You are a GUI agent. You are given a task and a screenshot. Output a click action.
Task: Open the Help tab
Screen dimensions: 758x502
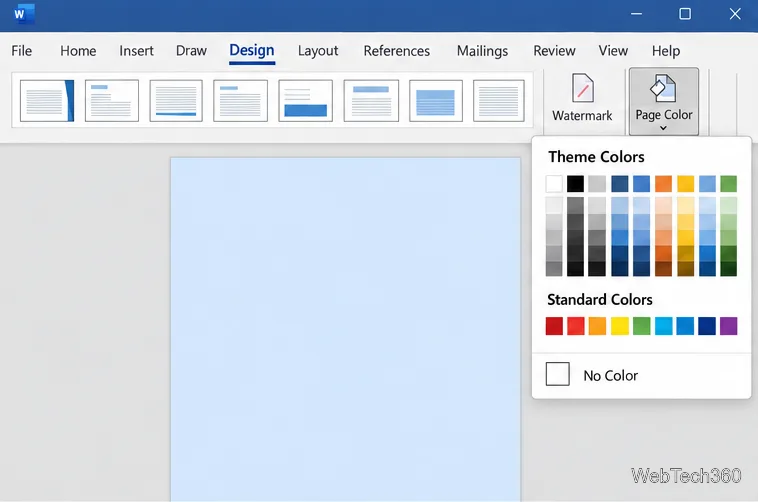[666, 51]
